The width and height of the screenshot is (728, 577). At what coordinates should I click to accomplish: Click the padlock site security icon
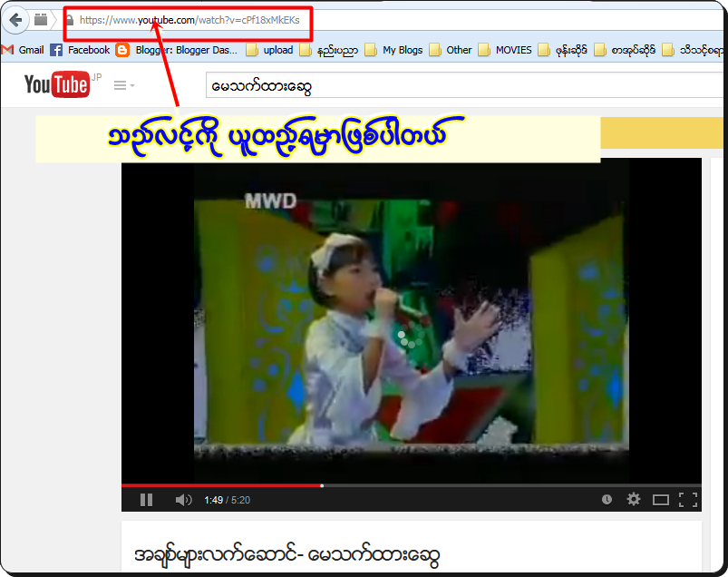tap(70, 20)
